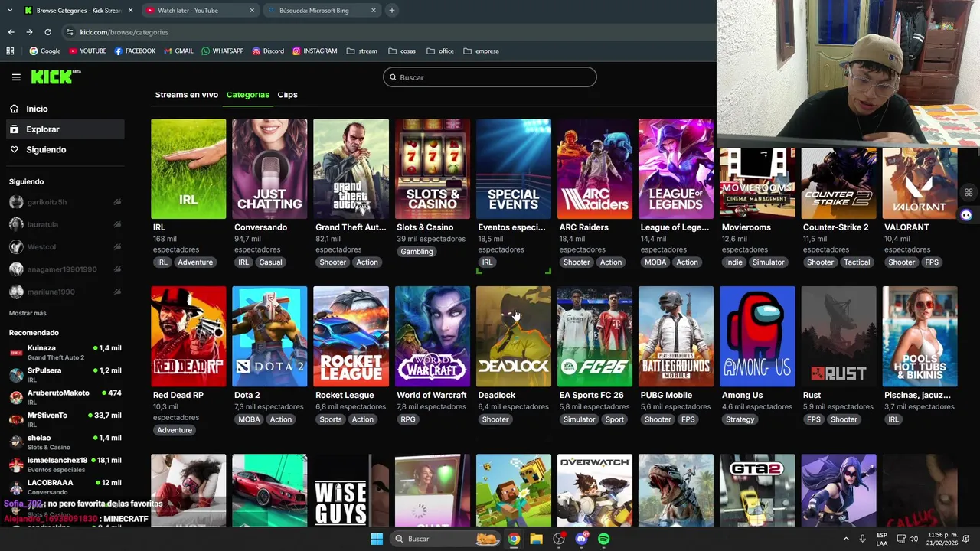980x551 pixels.
Task: Open garikoitz5h offline followed channel
Action: click(x=66, y=202)
